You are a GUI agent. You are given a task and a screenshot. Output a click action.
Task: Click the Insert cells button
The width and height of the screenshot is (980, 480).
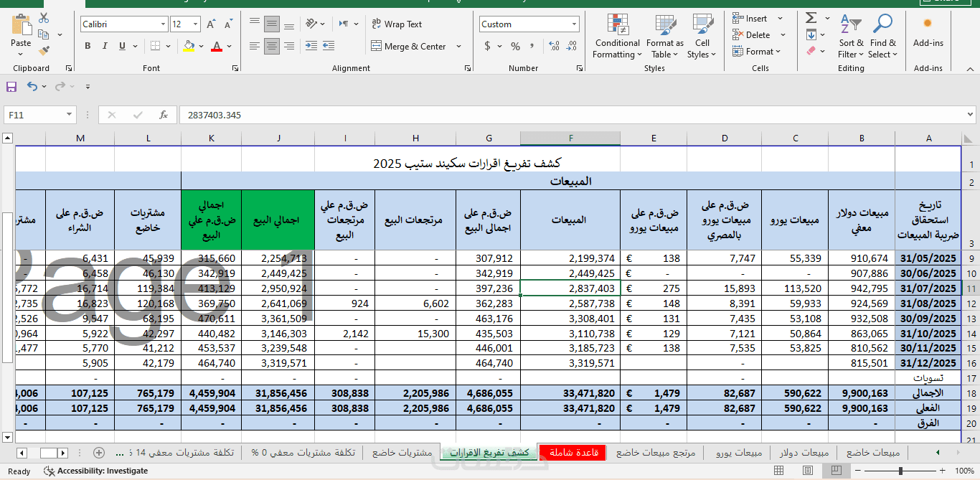(x=750, y=18)
